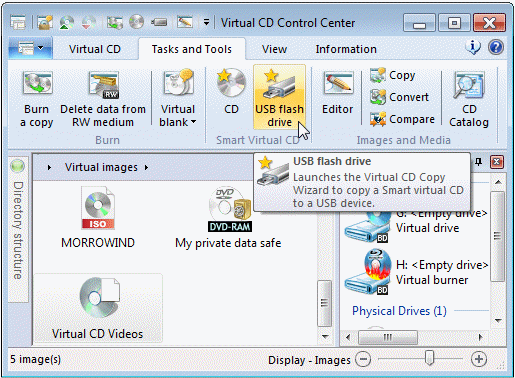The width and height of the screenshot is (515, 378).
Task: Click the drives panel horizontal scrollbar thumb
Action: [x=388, y=337]
